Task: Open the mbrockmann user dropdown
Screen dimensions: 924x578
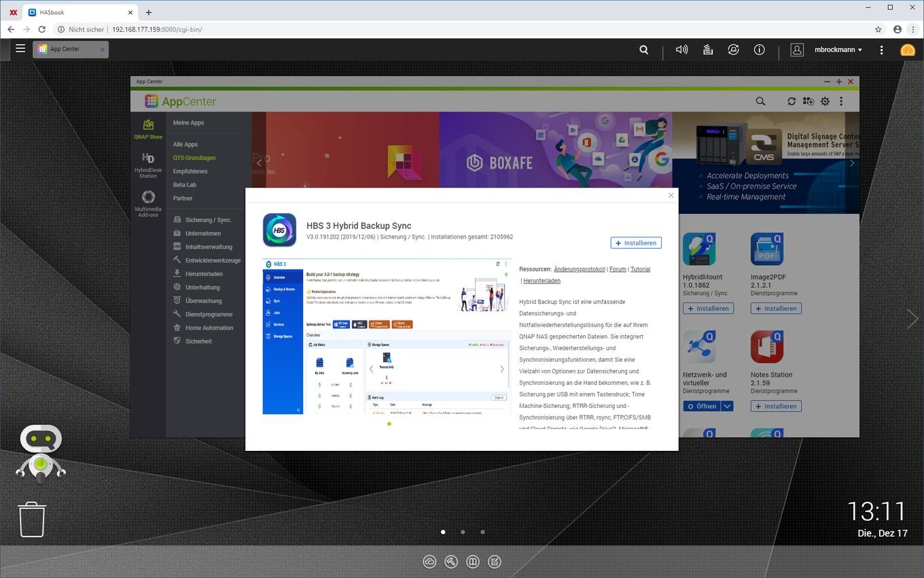Action: 838,50
